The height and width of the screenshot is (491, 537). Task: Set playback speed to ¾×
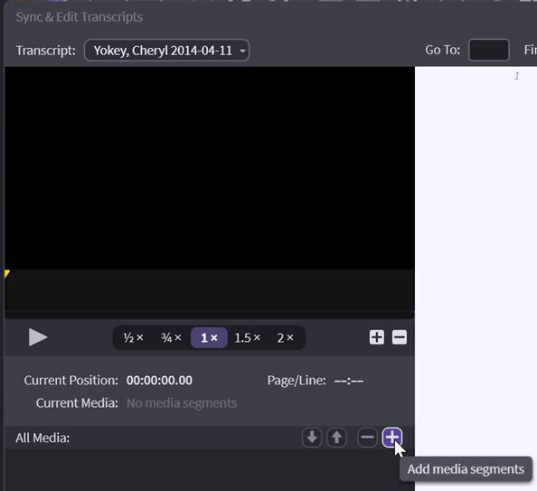(x=171, y=338)
